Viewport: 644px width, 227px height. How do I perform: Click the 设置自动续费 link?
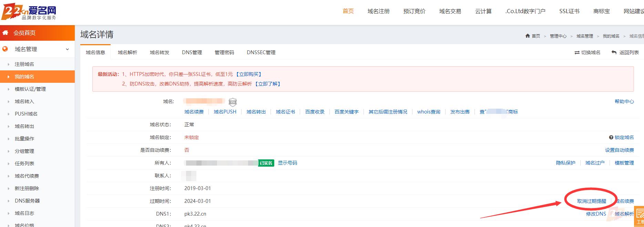(620, 150)
